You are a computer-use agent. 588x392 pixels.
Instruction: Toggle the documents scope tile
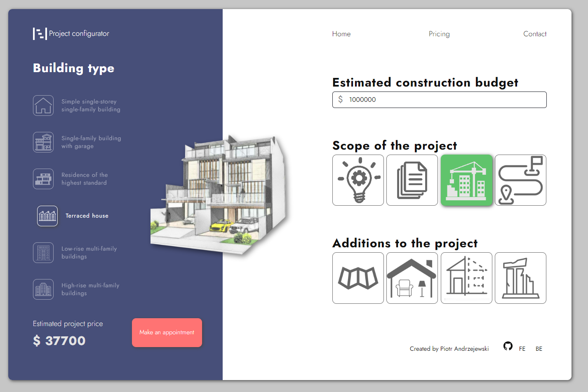[412, 180]
